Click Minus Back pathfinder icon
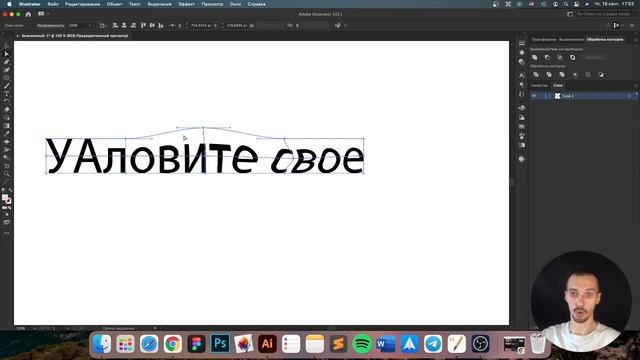Viewport: 640px width, 360px height. (x=601, y=75)
